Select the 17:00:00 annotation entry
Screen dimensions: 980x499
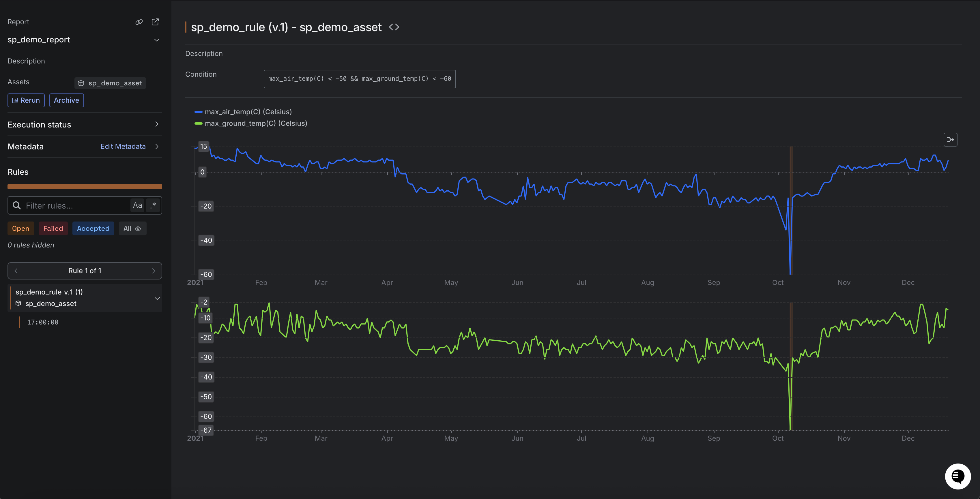(43, 322)
